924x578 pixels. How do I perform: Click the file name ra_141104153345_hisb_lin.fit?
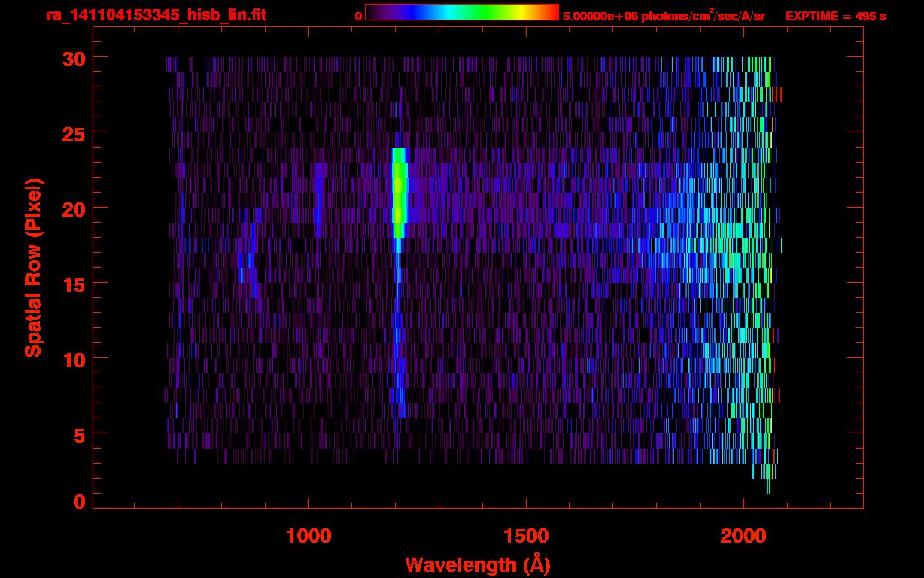(156, 15)
